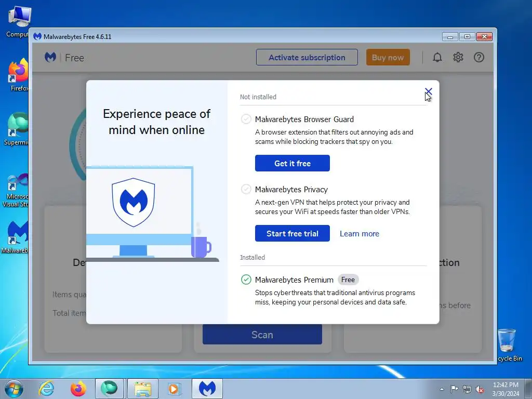Click Browser Guard status check circle
The width and height of the screenshot is (532, 399).
[246, 119]
